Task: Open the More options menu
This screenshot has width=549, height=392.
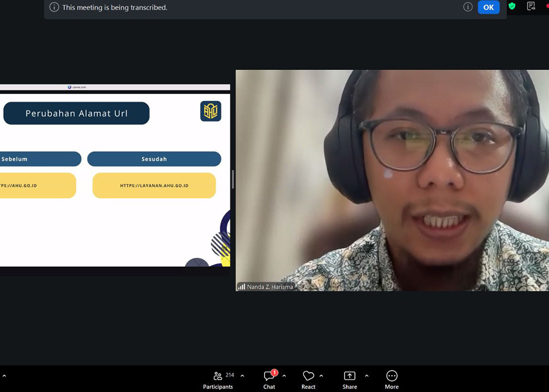Action: [x=392, y=379]
